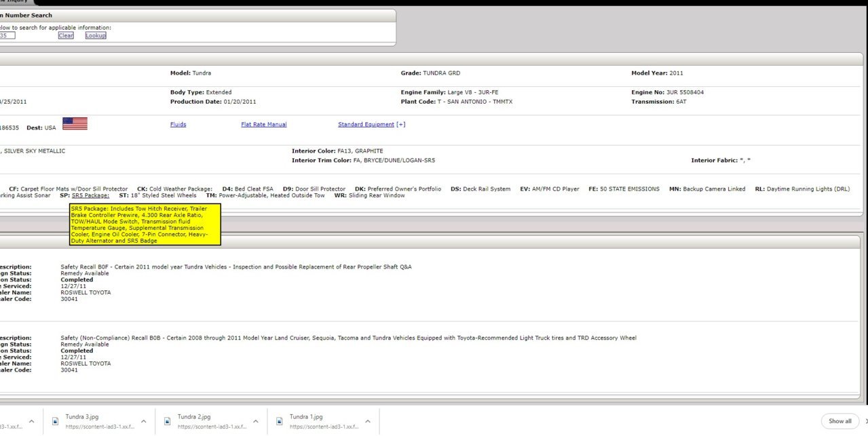Click 'FE: 50 STATE EMISSIONS' accessory text
This screenshot has width=868, height=436.
624,189
